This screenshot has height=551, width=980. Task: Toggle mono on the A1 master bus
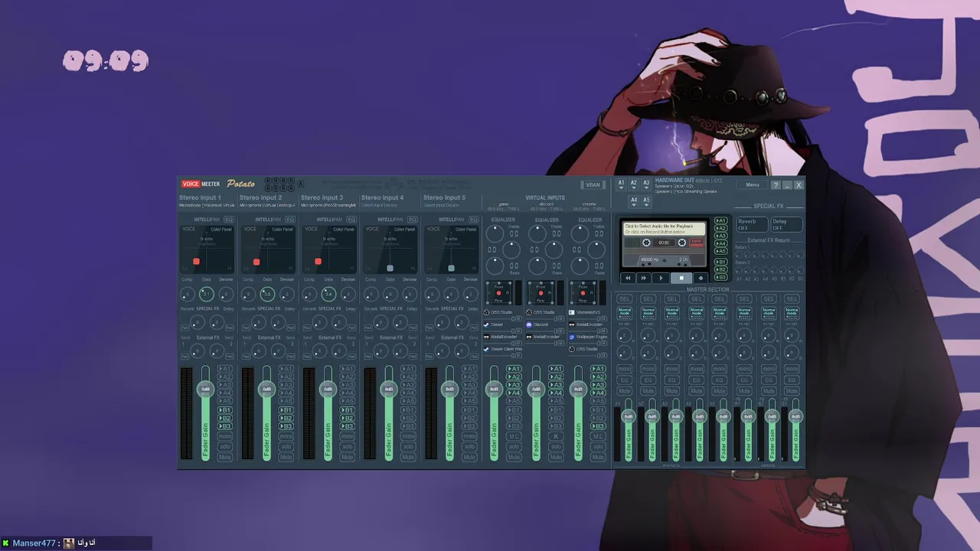(x=625, y=369)
